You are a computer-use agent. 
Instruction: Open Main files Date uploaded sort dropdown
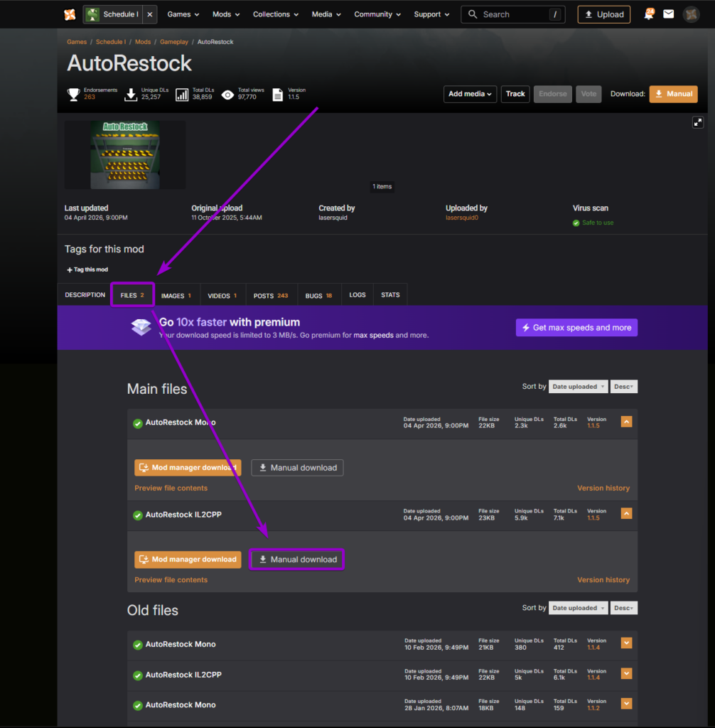[578, 386]
